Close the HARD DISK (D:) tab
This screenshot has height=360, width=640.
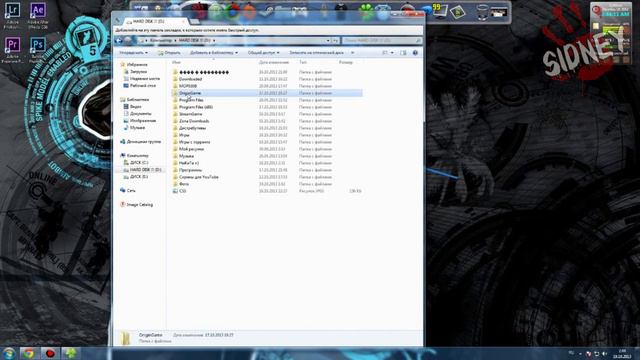[184, 21]
